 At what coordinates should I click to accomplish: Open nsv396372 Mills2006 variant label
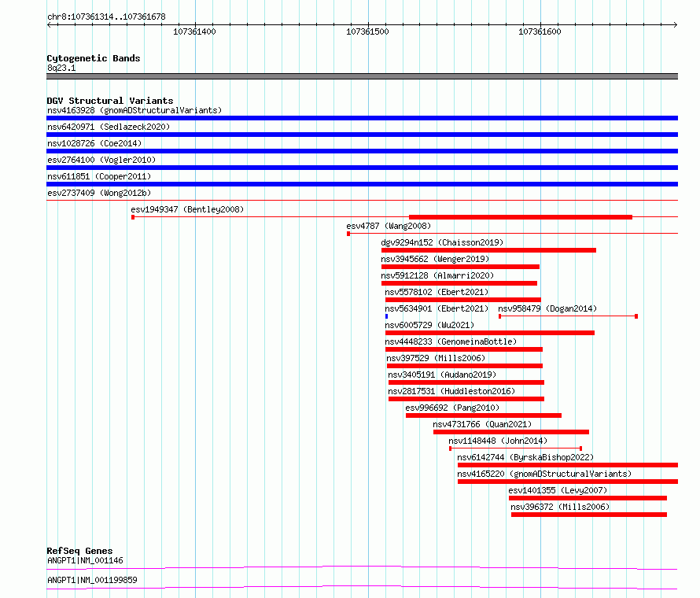point(560,507)
